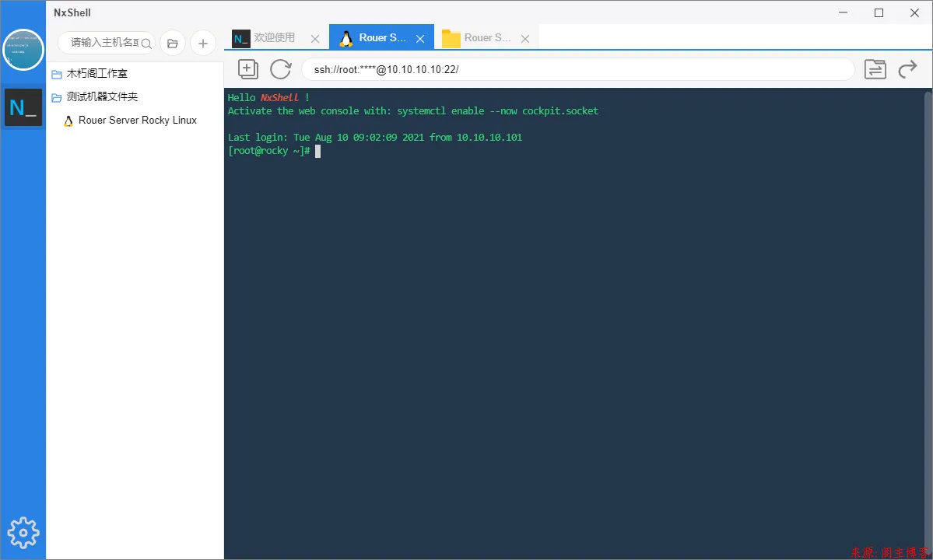Open file transfer panel icon
This screenshot has width=933, height=560.
[875, 69]
